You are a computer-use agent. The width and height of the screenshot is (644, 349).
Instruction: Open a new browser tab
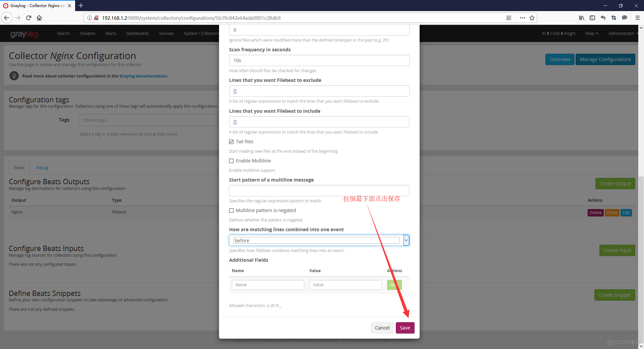[81, 5]
